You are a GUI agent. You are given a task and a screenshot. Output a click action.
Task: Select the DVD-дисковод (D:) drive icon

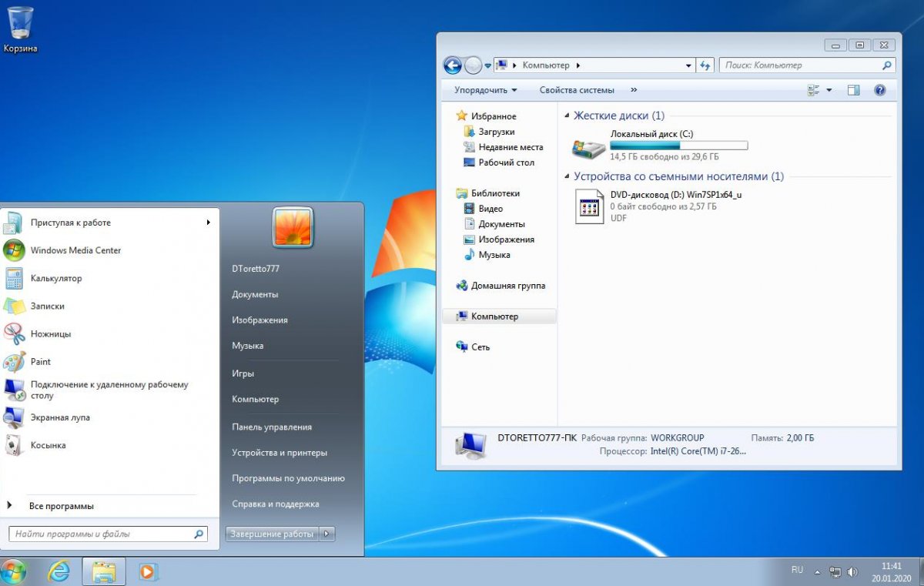point(589,206)
